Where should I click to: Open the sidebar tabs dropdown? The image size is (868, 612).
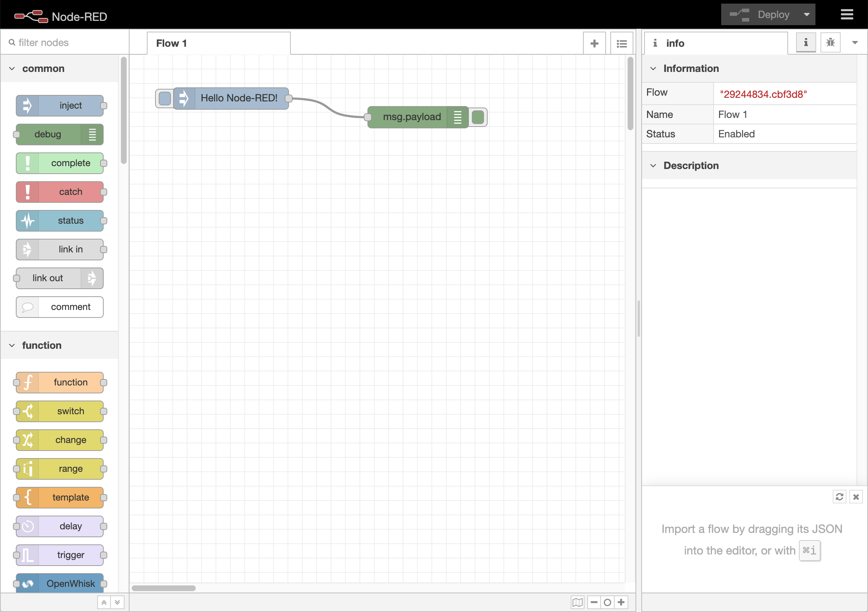(x=855, y=43)
